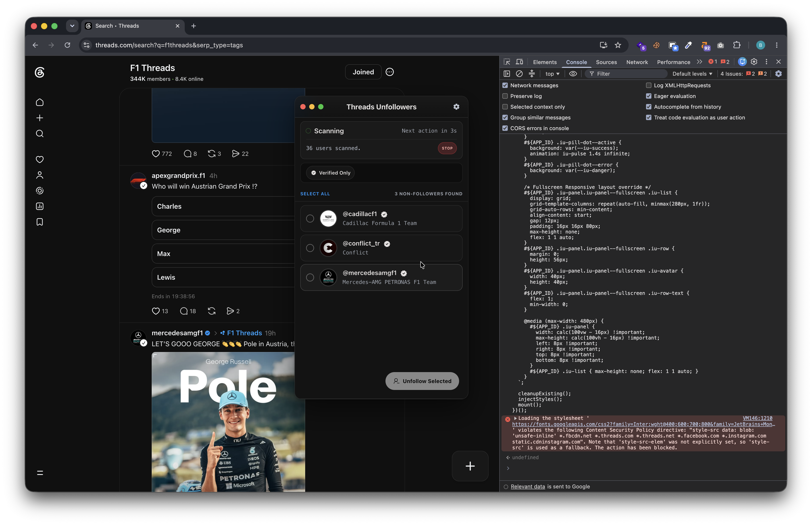The height and width of the screenshot is (525, 812).
Task: Toggle device toolbar icon in DevTools
Action: pos(519,62)
